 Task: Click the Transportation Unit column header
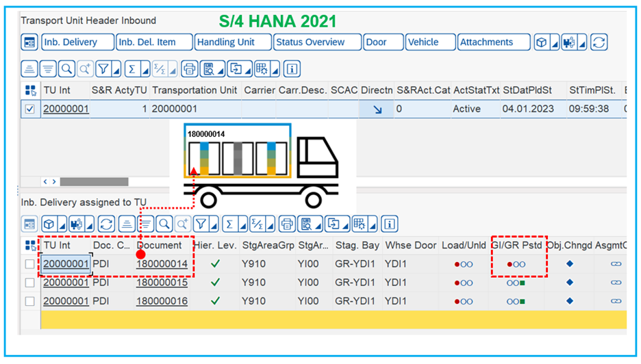coord(194,90)
